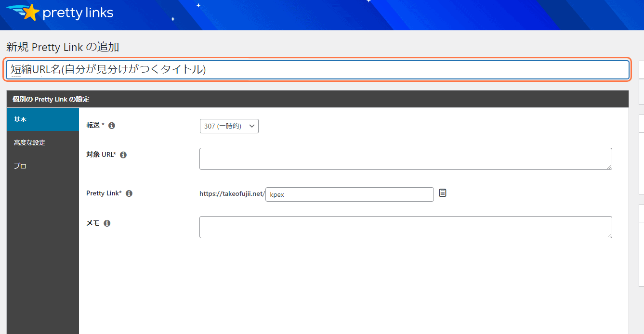
Task: Click the https://takeofujii.net/ base URL text
Action: 231,193
